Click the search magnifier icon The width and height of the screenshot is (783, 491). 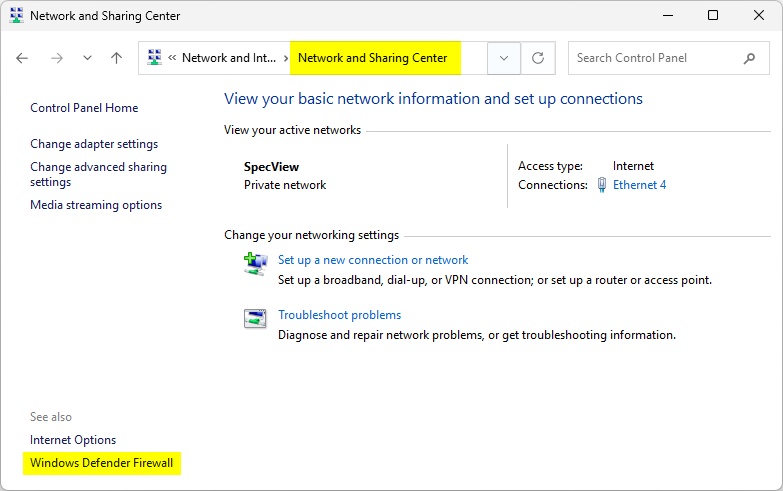click(749, 58)
